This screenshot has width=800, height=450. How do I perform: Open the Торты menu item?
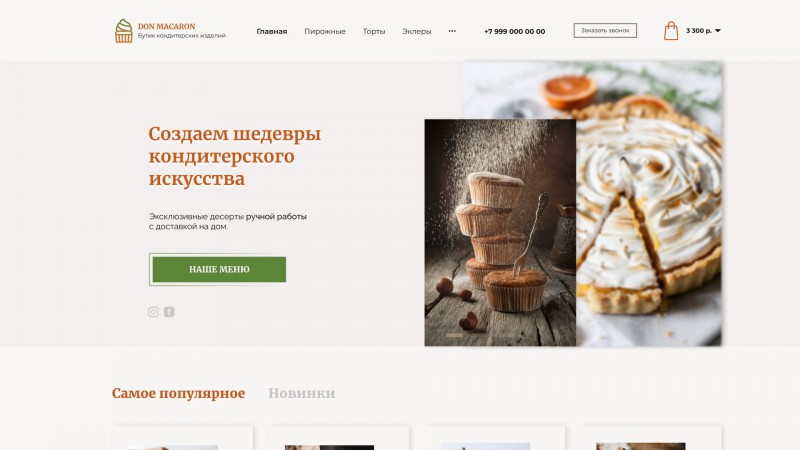[374, 31]
